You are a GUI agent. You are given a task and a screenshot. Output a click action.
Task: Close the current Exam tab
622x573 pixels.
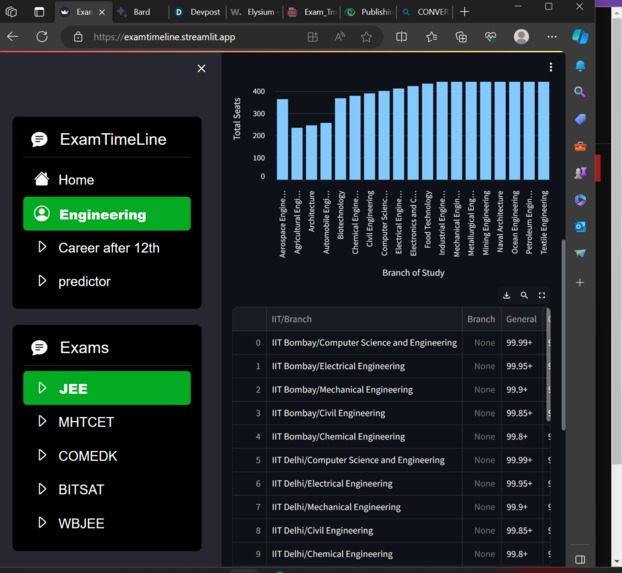coord(102,12)
